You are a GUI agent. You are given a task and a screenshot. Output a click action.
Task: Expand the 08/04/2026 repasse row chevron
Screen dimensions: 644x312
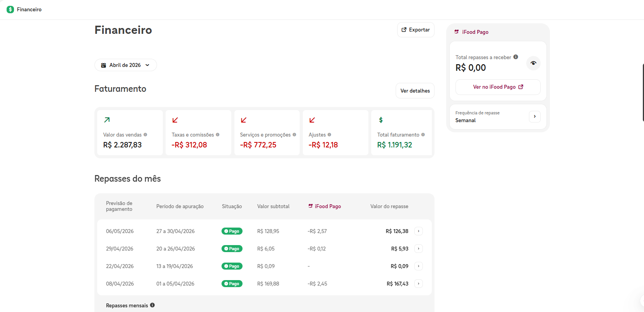[x=419, y=284]
